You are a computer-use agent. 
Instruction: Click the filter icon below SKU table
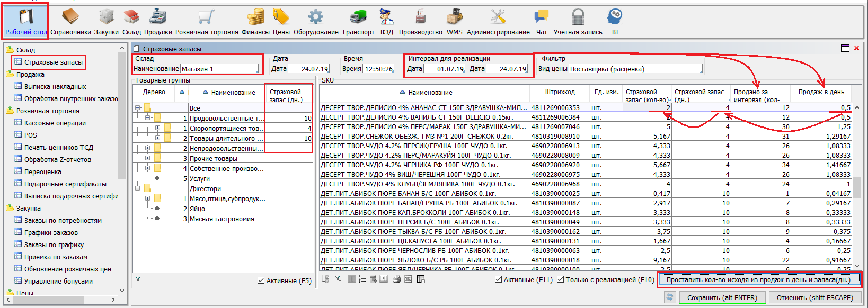tap(338, 279)
